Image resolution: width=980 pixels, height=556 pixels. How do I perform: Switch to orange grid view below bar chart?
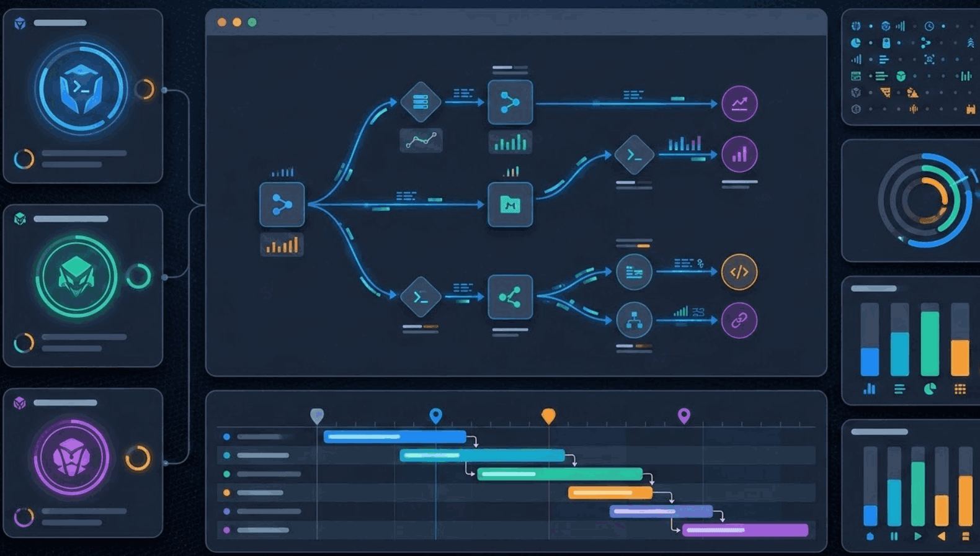(x=960, y=389)
